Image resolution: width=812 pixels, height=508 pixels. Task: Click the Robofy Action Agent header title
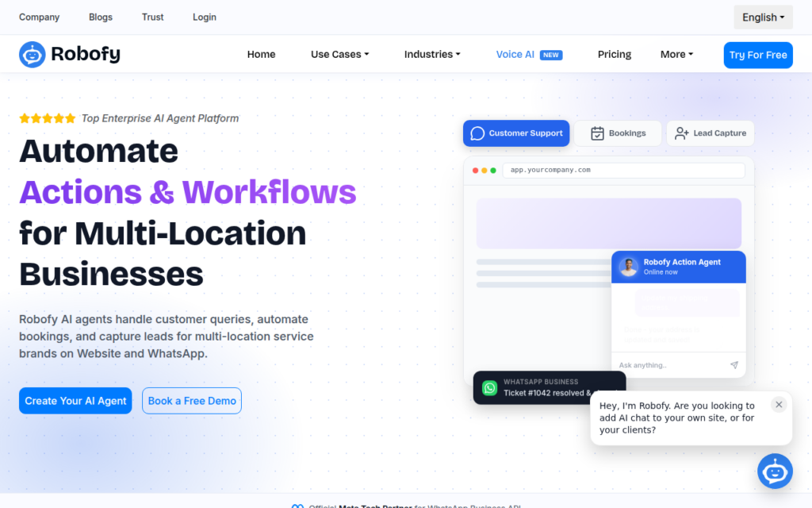click(x=681, y=262)
